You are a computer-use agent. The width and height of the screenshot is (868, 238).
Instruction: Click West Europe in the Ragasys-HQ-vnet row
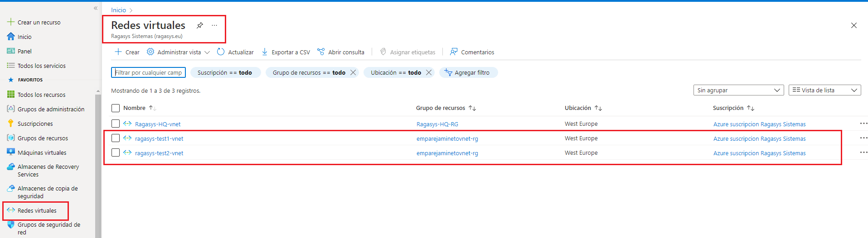pyautogui.click(x=581, y=124)
